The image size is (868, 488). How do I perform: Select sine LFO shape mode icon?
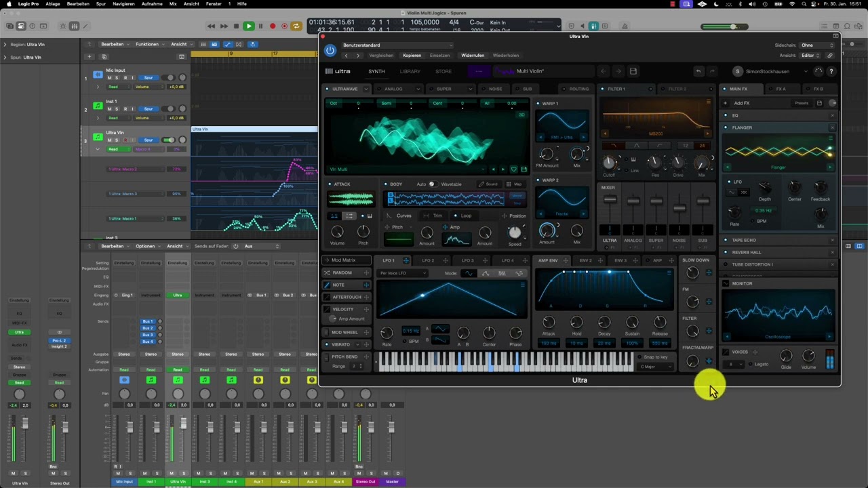(468, 273)
